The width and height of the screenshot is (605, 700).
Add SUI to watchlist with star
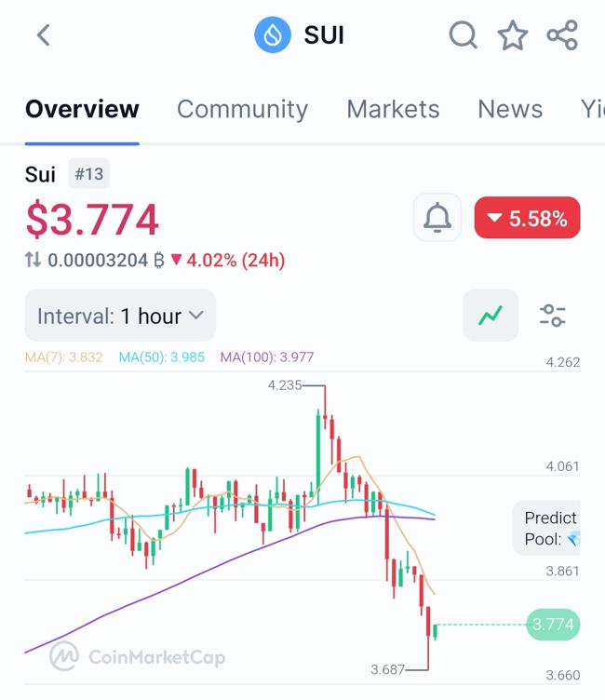coord(512,35)
